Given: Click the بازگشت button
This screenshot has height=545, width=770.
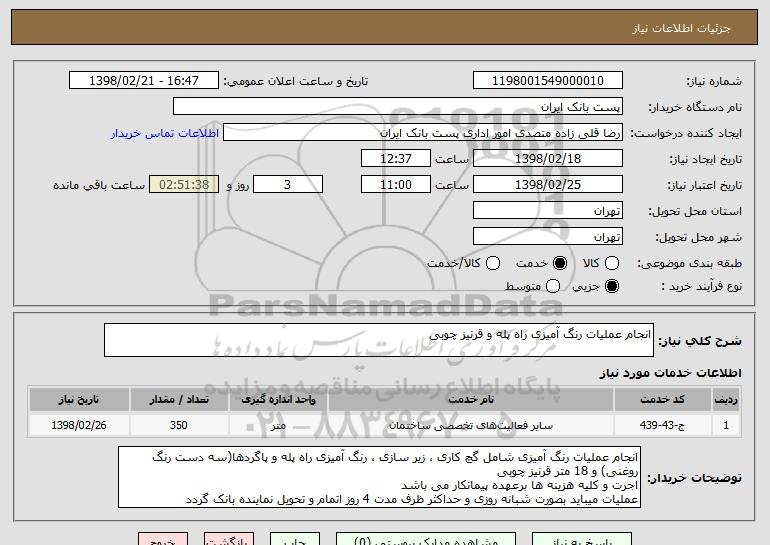Looking at the screenshot, I should click(x=229, y=539).
